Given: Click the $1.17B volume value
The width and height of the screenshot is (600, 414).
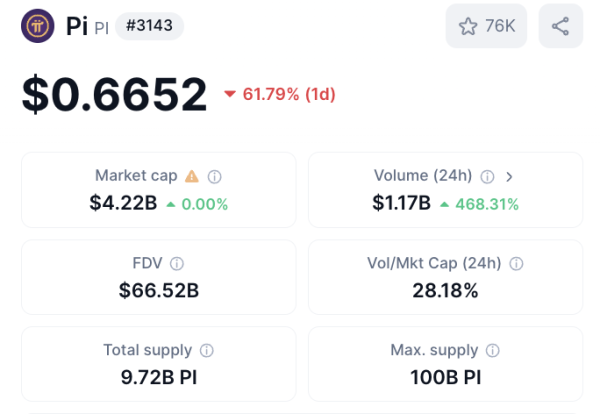Looking at the screenshot, I should (x=401, y=204).
